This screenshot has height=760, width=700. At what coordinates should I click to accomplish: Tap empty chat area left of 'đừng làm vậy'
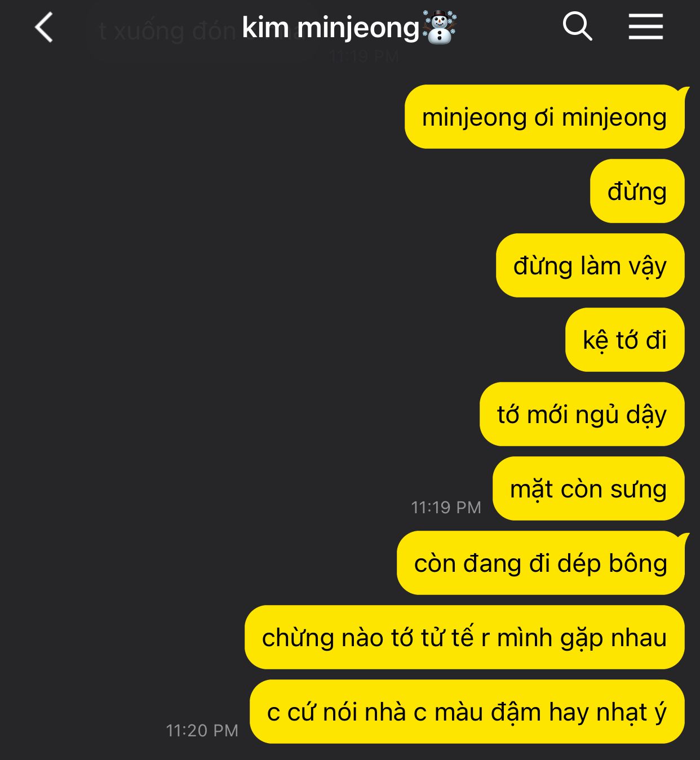pos(248,265)
